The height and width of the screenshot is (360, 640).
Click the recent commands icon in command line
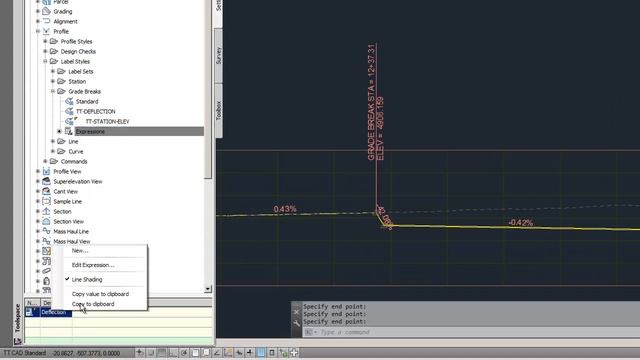310,332
